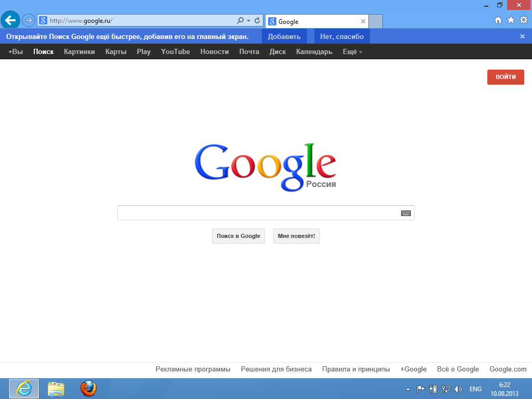
Task: Restore down the browser window
Action: 500,5
